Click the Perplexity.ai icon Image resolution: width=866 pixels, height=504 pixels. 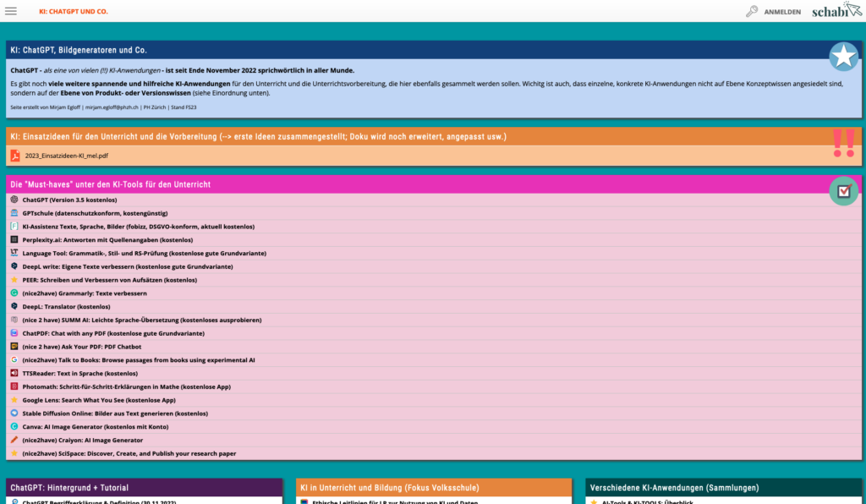pos(14,239)
